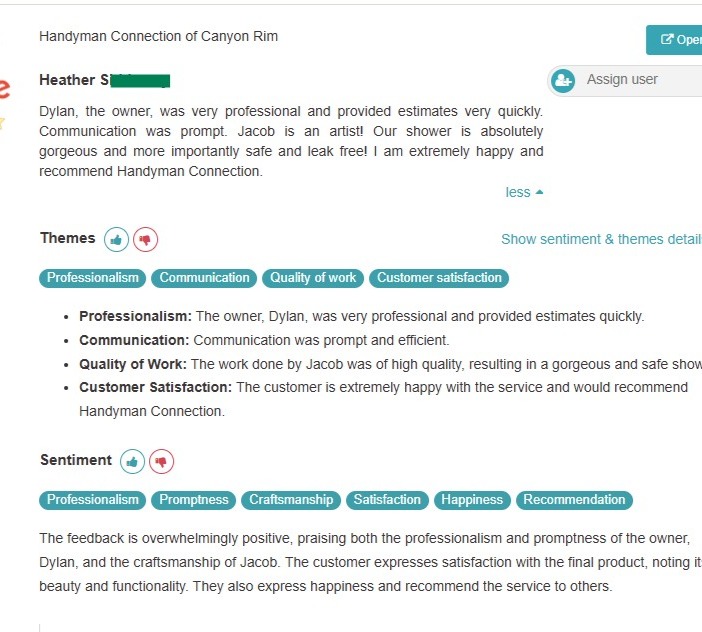Click the Recommendation sentiment tag
Viewport: 702px width, 632px height.
(574, 500)
